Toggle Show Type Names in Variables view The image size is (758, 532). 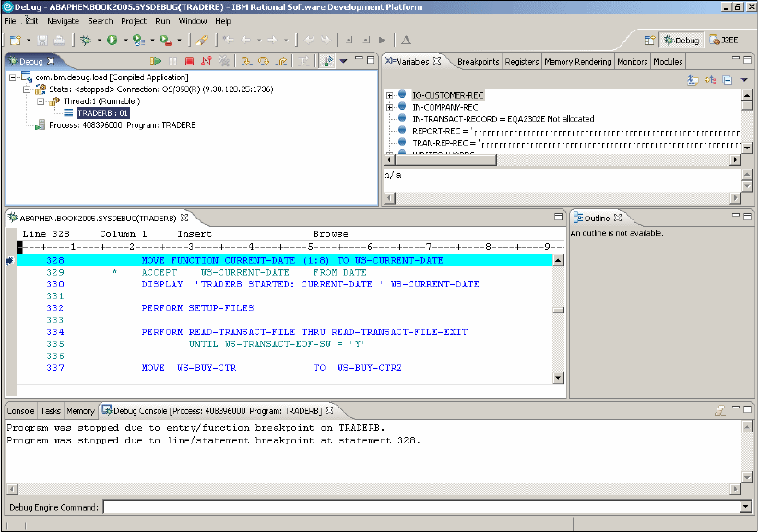coord(693,80)
